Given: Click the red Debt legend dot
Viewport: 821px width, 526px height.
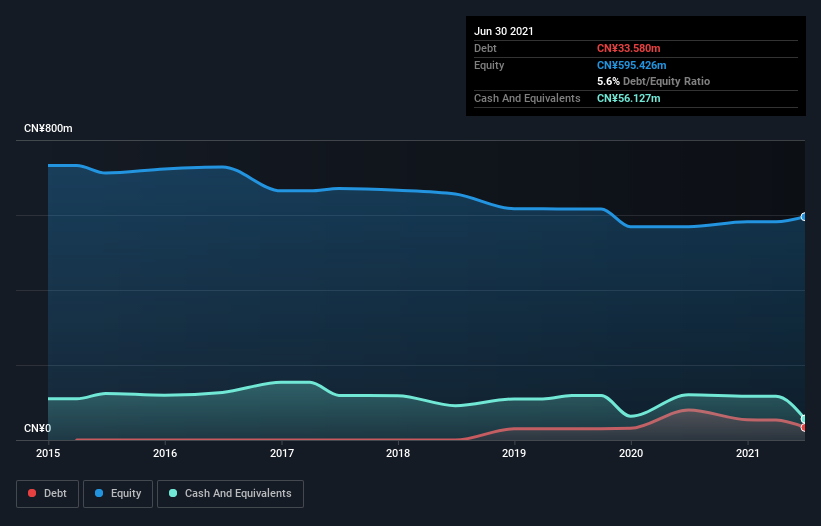Looking at the screenshot, I should click(32, 493).
